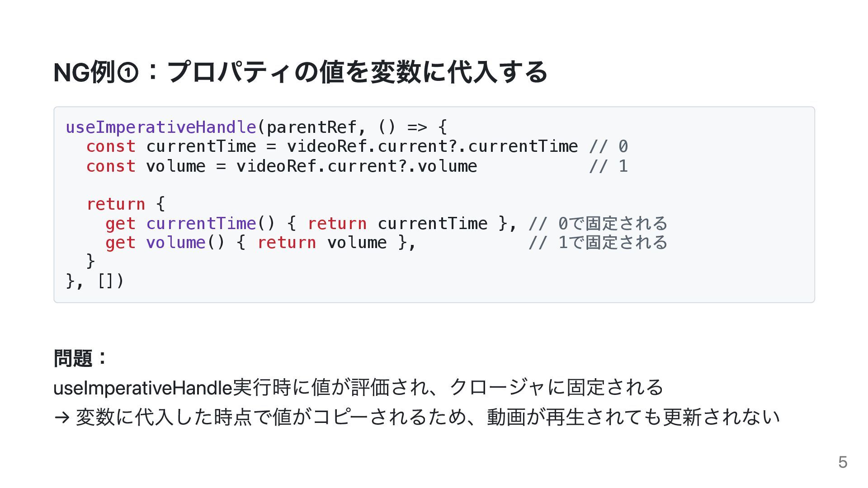Click the videoRef.current?.currentTime expression

(x=432, y=147)
